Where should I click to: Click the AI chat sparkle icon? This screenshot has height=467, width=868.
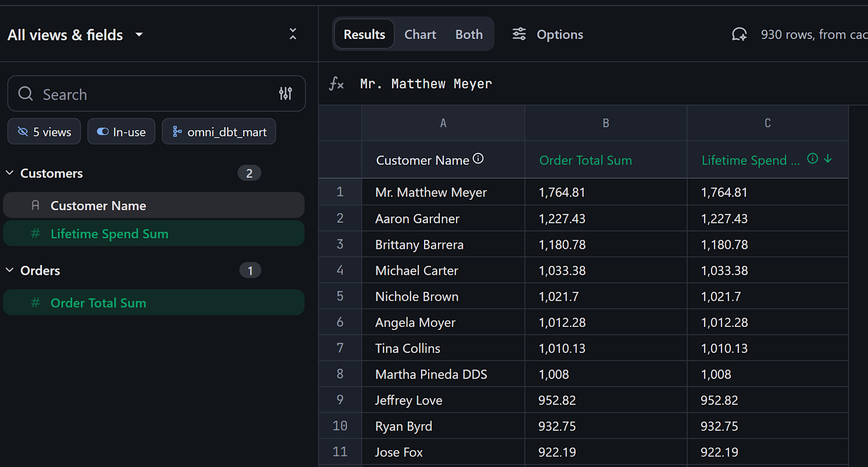739,34
